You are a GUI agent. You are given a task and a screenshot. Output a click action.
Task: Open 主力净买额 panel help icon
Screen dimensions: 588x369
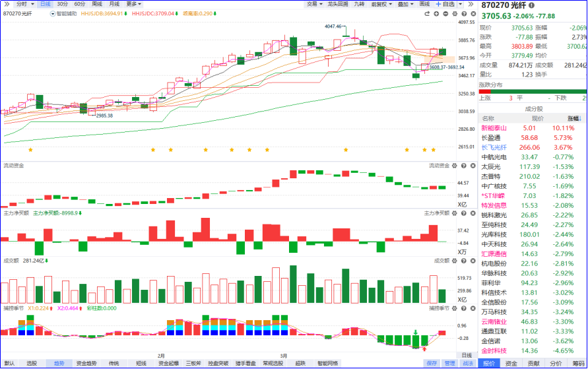[464, 213]
